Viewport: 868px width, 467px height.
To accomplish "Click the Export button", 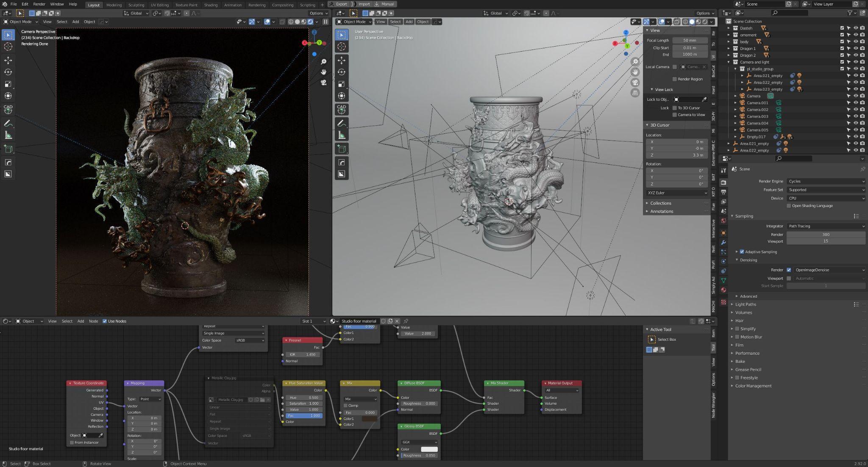I will (x=341, y=4).
